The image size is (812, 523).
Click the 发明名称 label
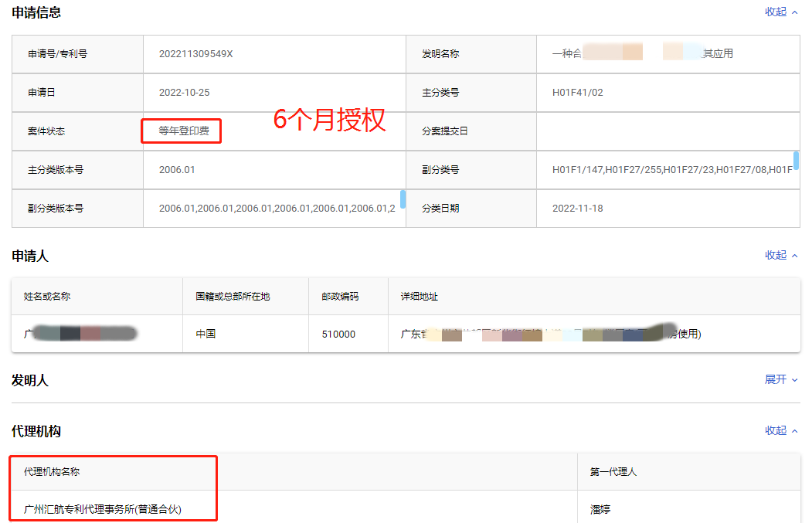440,54
